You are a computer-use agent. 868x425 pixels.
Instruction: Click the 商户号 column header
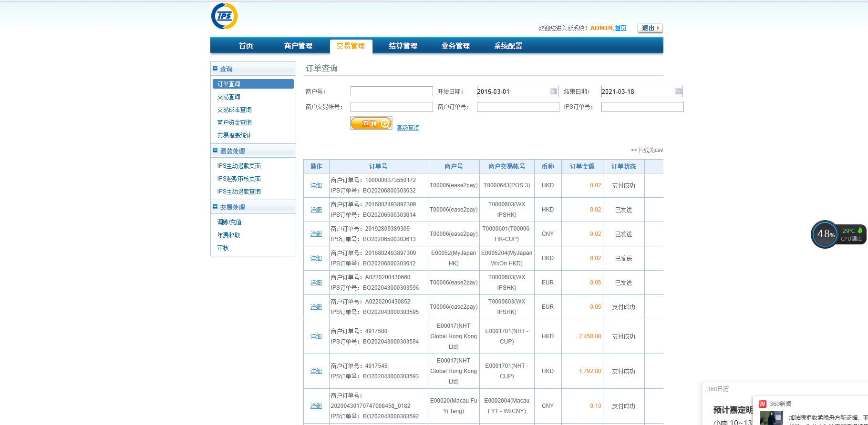[454, 166]
